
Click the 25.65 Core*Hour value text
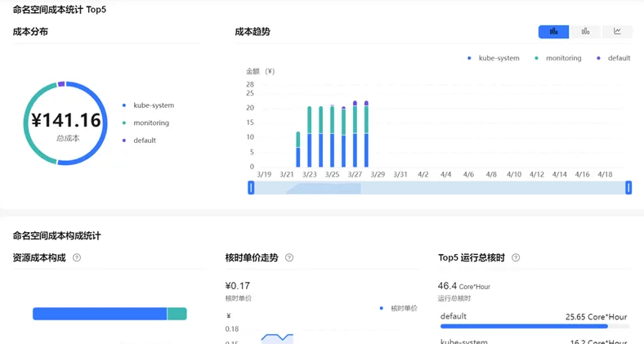tap(597, 317)
